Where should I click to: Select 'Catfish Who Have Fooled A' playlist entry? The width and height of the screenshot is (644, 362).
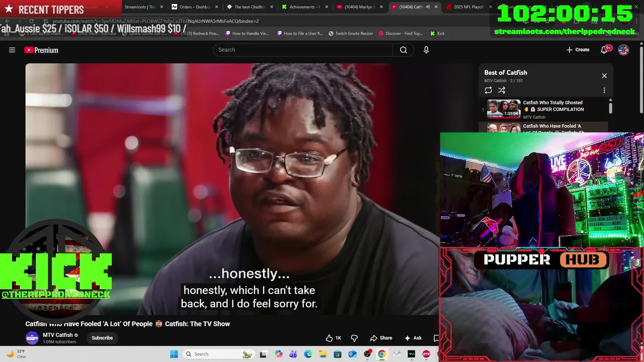543,128
